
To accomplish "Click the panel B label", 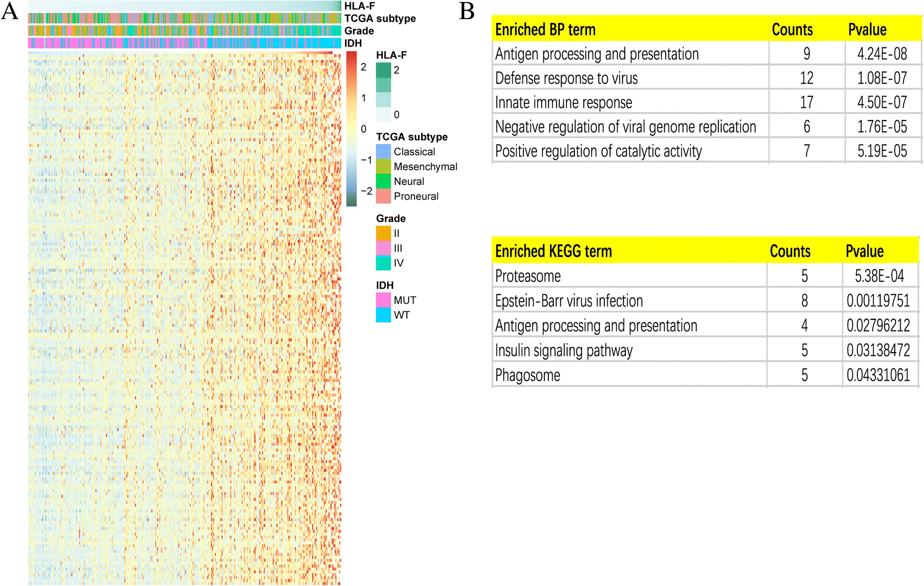I will [x=467, y=11].
